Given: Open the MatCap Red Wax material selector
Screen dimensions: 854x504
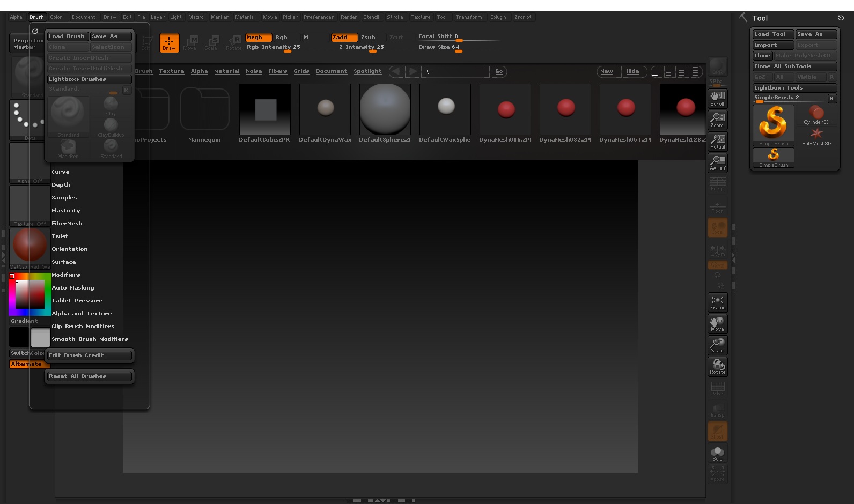Looking at the screenshot, I should pos(30,249).
